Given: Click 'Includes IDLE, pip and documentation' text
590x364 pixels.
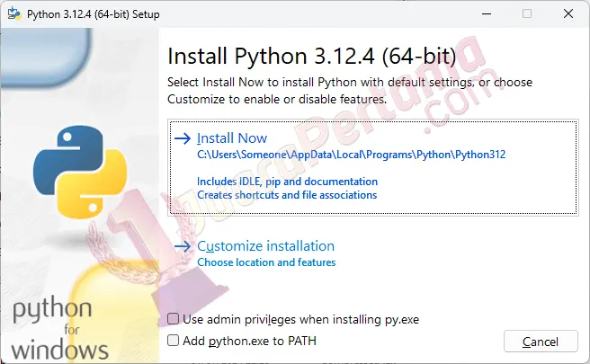Looking at the screenshot, I should [x=287, y=182].
